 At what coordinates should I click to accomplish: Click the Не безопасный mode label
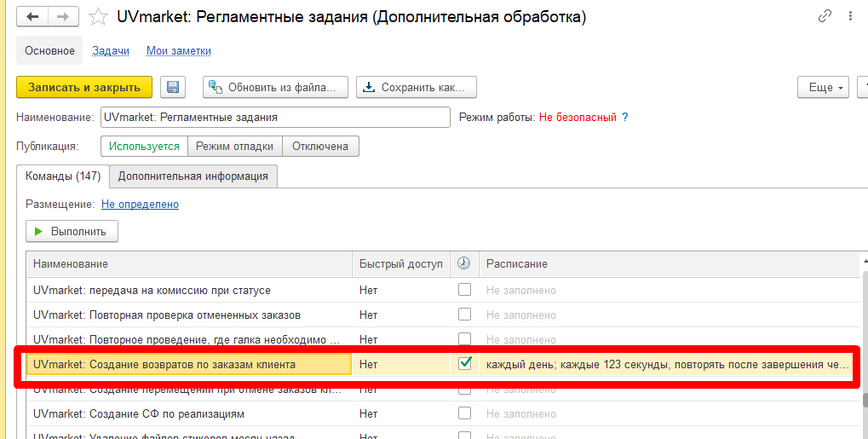tap(578, 117)
